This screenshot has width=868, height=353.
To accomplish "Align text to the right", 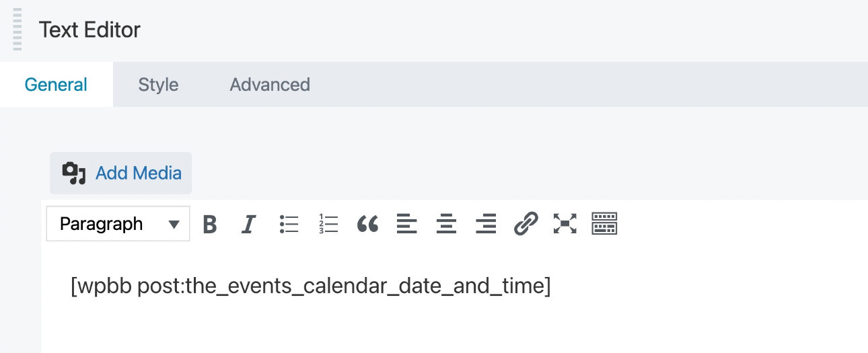I will [x=486, y=224].
